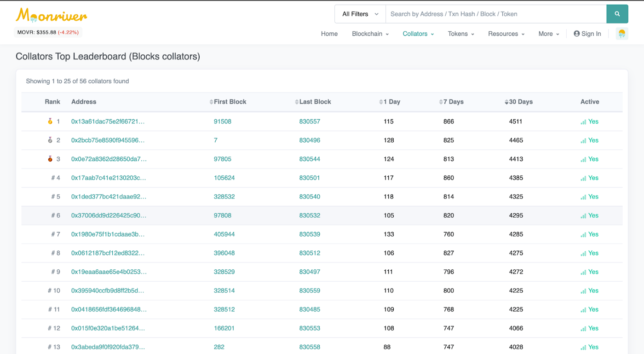Viewport: 644px width, 354px height.
Task: Expand the Tokens menu
Action: point(461,34)
